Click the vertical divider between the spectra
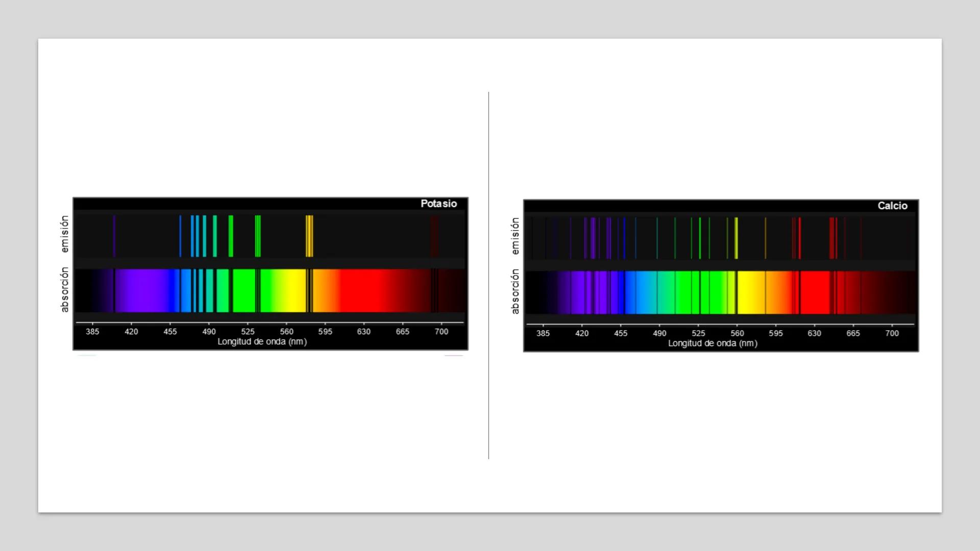The width and height of the screenshot is (980, 551). pos(489,275)
